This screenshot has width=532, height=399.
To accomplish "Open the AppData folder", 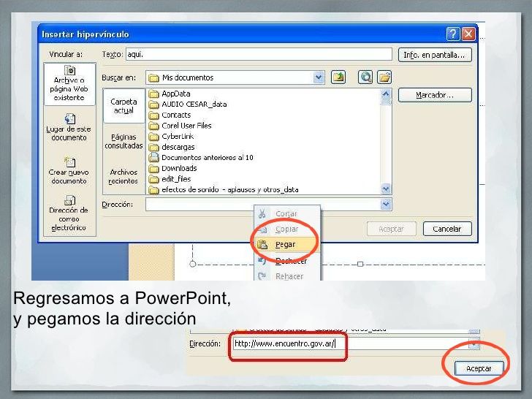I will (x=170, y=94).
